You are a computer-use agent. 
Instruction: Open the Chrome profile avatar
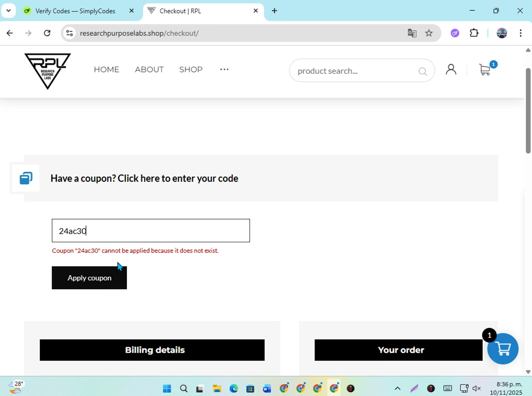click(x=501, y=33)
